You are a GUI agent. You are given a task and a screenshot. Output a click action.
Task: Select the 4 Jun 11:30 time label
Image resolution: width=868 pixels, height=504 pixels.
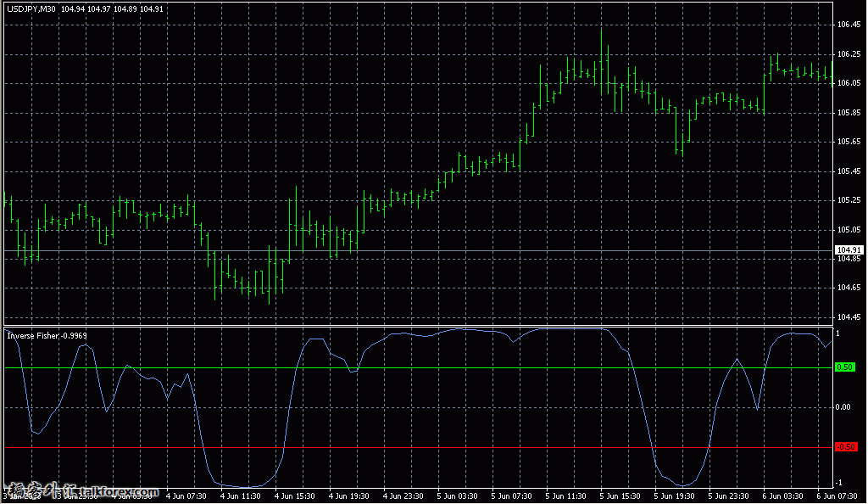[239, 496]
